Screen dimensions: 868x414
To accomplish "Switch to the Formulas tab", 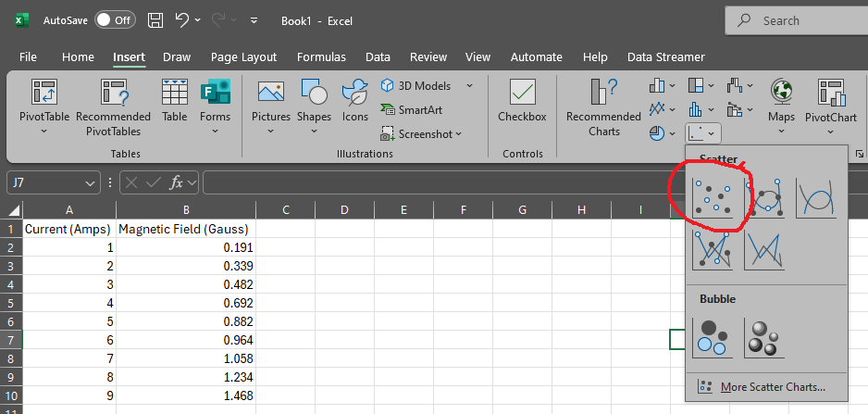I will coord(321,56).
